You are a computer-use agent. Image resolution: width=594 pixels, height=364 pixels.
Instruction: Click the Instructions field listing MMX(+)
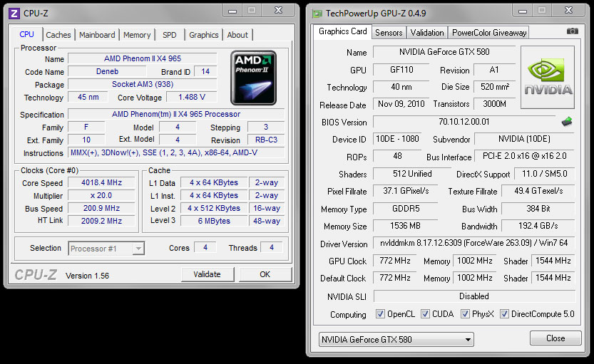point(176,153)
